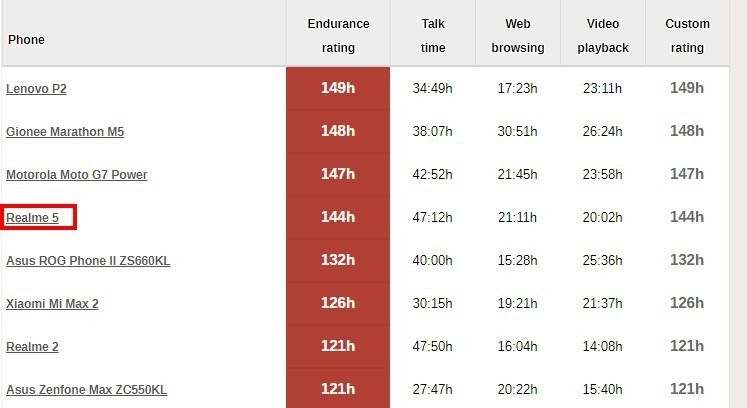Image resolution: width=747 pixels, height=408 pixels.
Task: Open the Gionee Marathon M5 link
Action: (65, 132)
